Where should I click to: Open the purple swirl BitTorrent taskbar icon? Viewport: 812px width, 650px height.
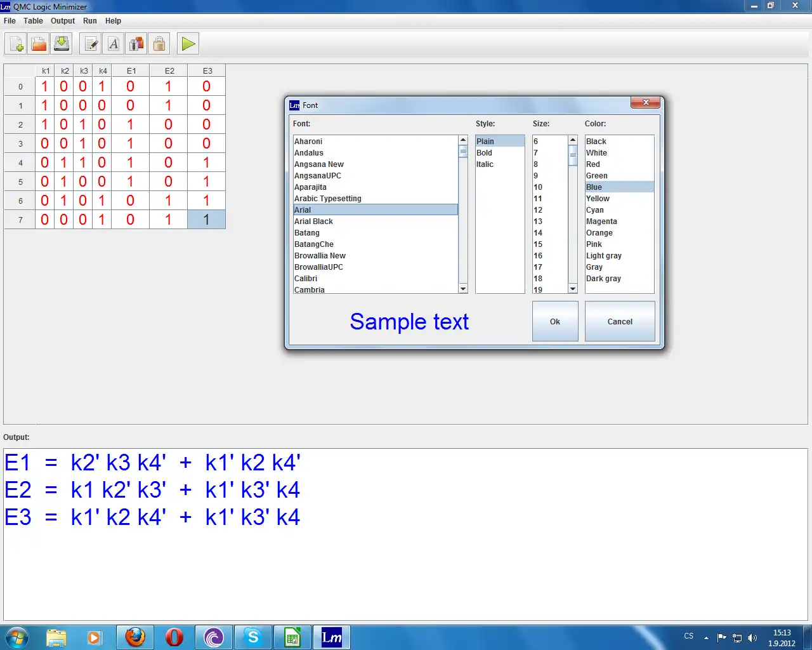pyautogui.click(x=214, y=637)
